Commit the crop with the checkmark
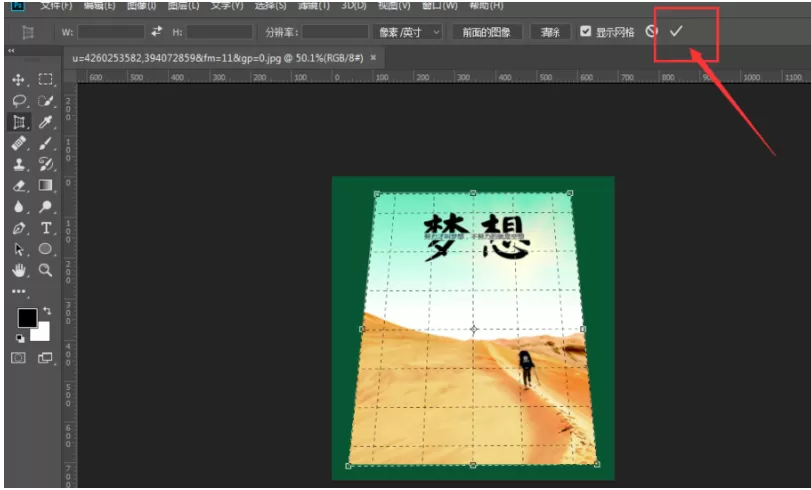Image resolution: width=811 pixels, height=490 pixels. click(675, 32)
